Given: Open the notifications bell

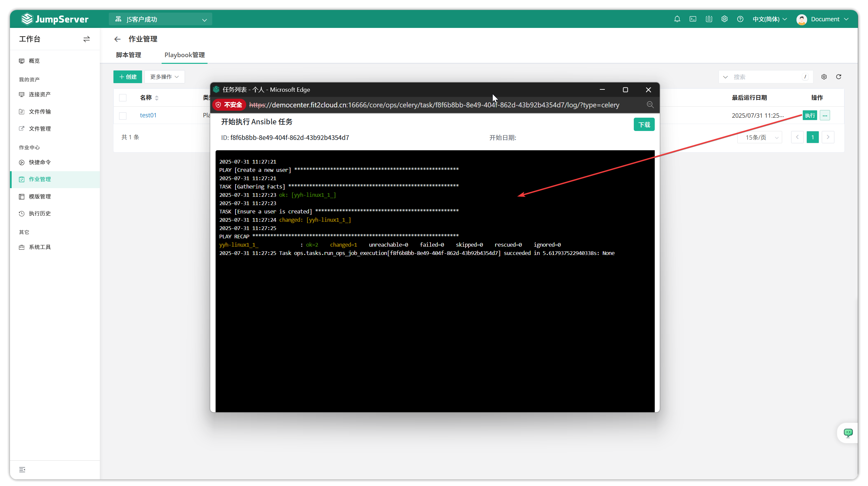Looking at the screenshot, I should click(677, 19).
